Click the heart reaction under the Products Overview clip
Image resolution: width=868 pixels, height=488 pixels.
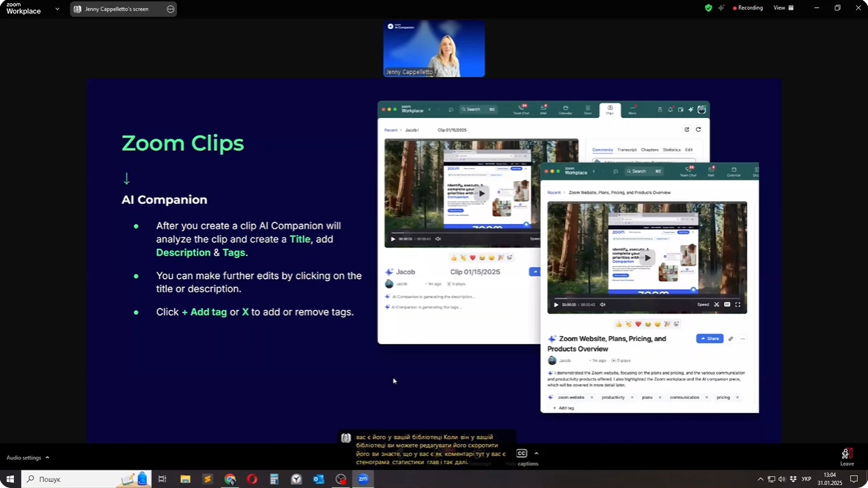coord(637,324)
